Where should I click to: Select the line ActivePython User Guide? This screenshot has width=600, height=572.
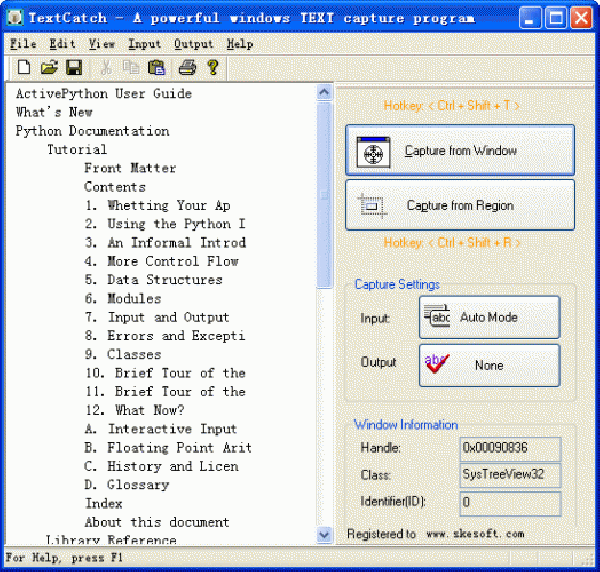(x=104, y=94)
